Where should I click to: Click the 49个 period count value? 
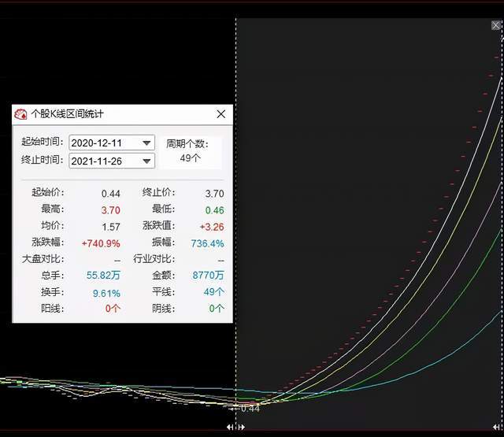coord(191,158)
